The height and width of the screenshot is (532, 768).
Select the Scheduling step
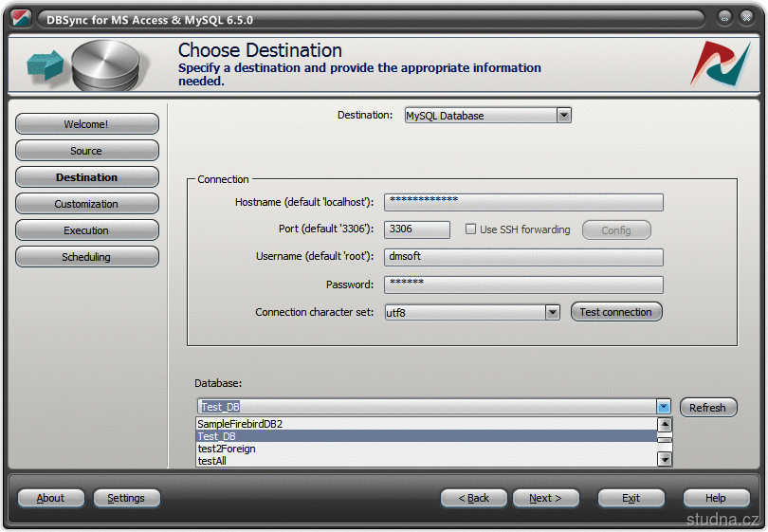tap(86, 257)
